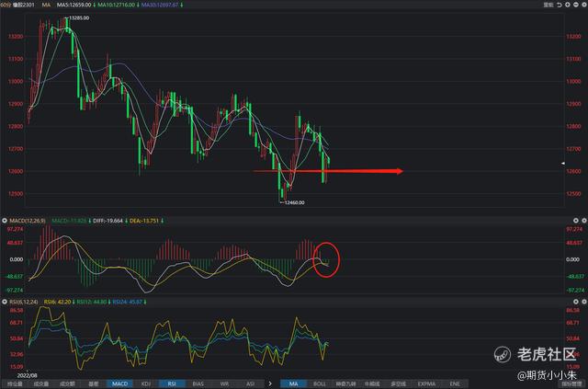The width and height of the screenshot is (588, 389).
Task: Click the 复权 label in the top bar
Action: [x=548, y=5]
